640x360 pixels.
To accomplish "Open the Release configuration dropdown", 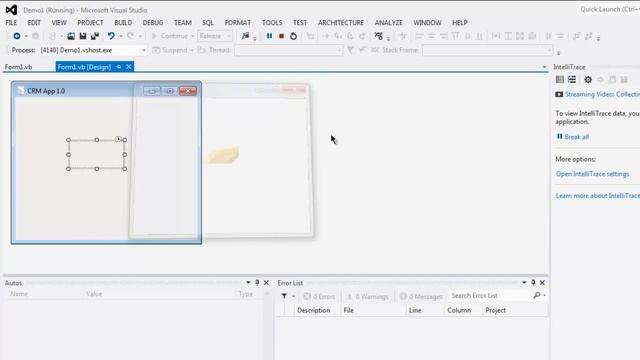I will pyautogui.click(x=229, y=36).
